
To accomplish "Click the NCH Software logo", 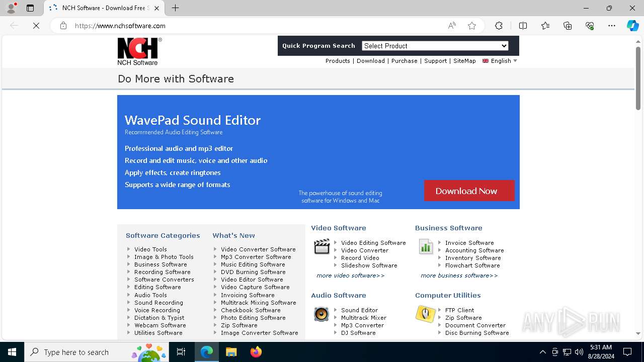I will click(139, 51).
